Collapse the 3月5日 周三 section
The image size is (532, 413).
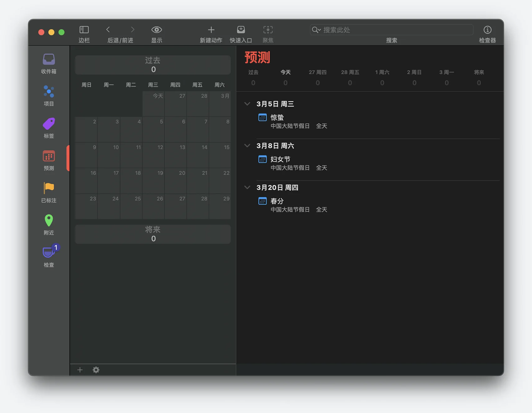pos(247,104)
